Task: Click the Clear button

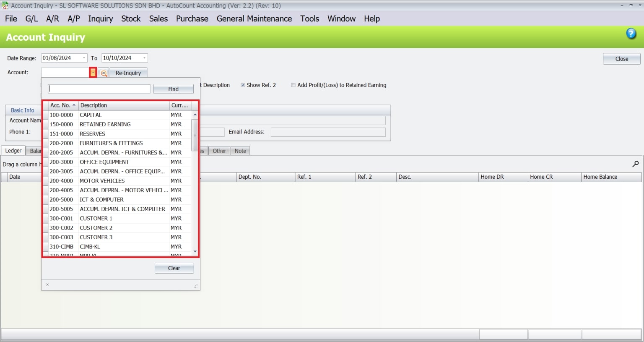Action: point(174,268)
